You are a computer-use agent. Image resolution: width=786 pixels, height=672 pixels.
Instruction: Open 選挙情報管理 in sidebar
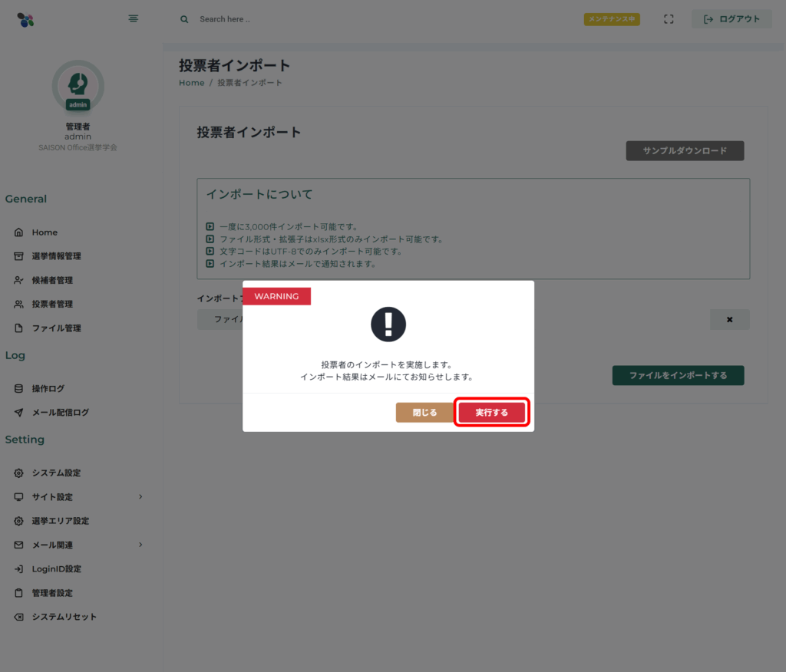click(56, 256)
